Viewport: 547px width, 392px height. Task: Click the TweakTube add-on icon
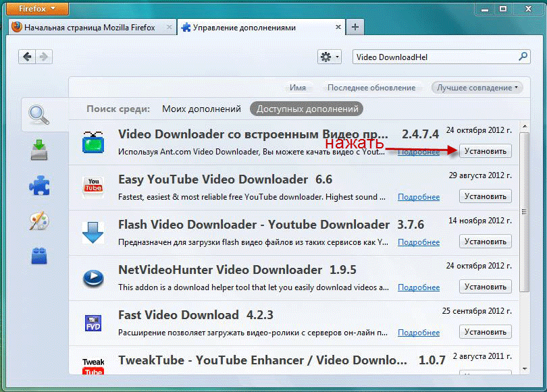pyautogui.click(x=93, y=366)
